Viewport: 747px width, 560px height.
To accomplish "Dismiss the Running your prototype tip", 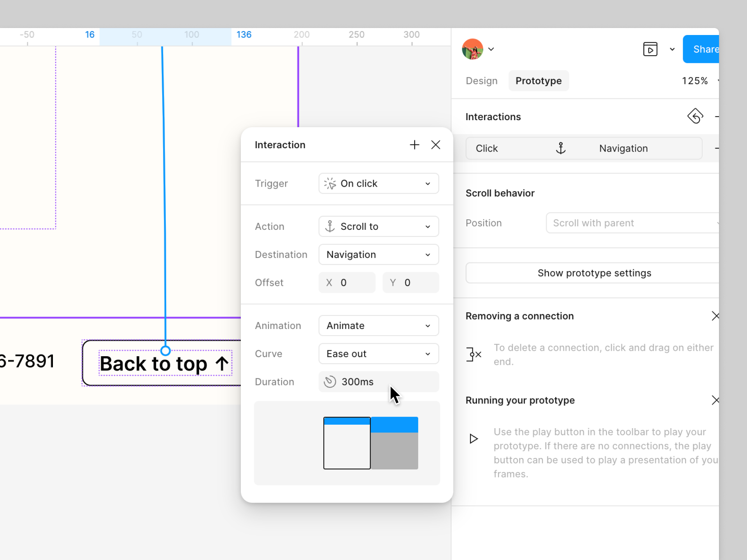I will [x=715, y=400].
